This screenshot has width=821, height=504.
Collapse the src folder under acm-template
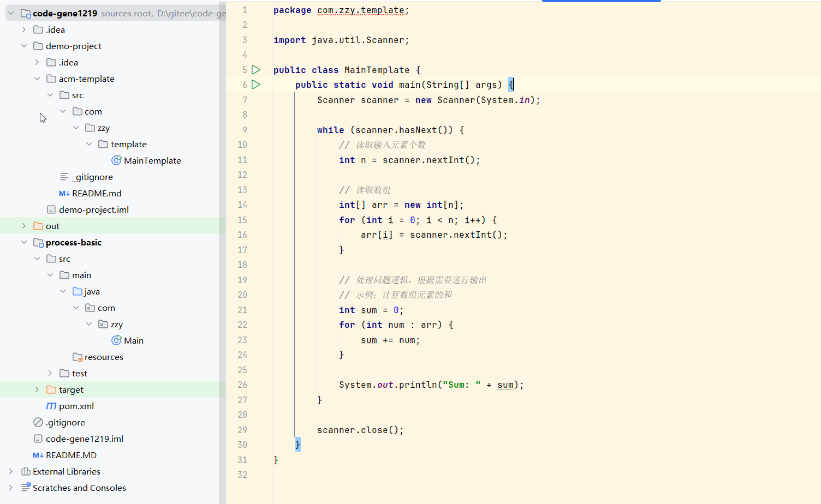pyautogui.click(x=50, y=95)
